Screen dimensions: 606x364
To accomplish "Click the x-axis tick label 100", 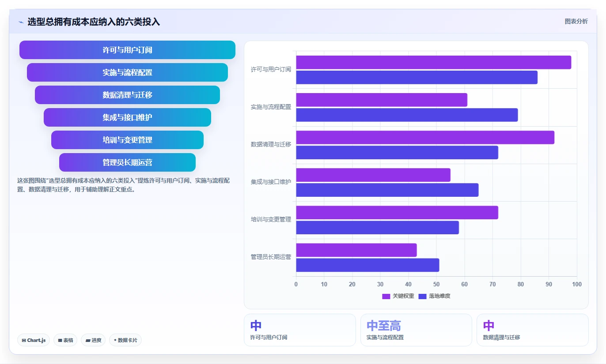I will tap(577, 284).
